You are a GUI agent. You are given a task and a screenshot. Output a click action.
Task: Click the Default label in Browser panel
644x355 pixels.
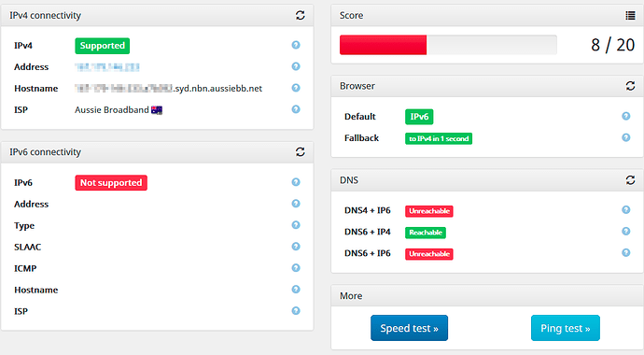[x=359, y=117]
